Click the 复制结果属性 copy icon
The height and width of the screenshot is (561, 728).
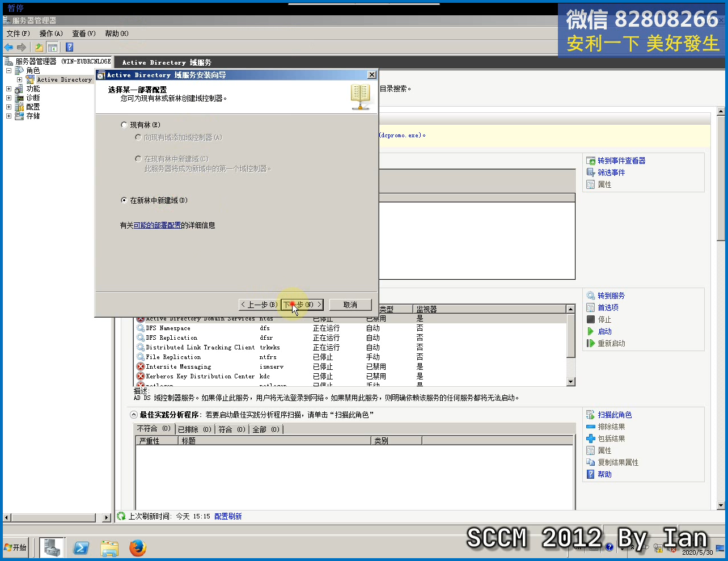click(590, 462)
